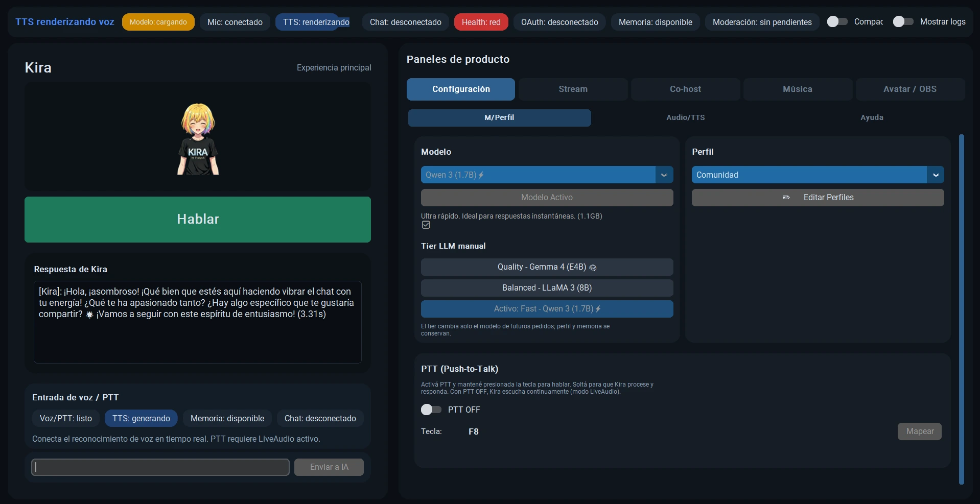Image resolution: width=980 pixels, height=504 pixels.
Task: Turn on Mostrar logs toggle
Action: [903, 21]
